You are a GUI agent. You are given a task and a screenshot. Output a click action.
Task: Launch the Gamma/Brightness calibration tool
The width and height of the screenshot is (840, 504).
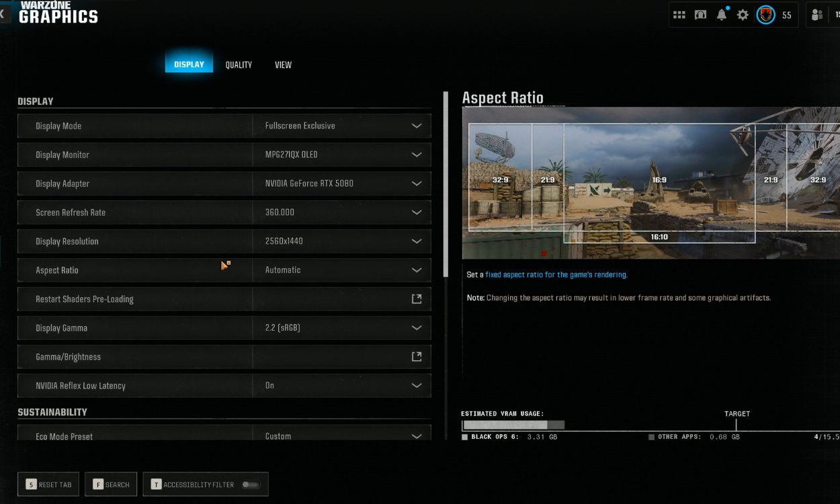[x=417, y=356]
